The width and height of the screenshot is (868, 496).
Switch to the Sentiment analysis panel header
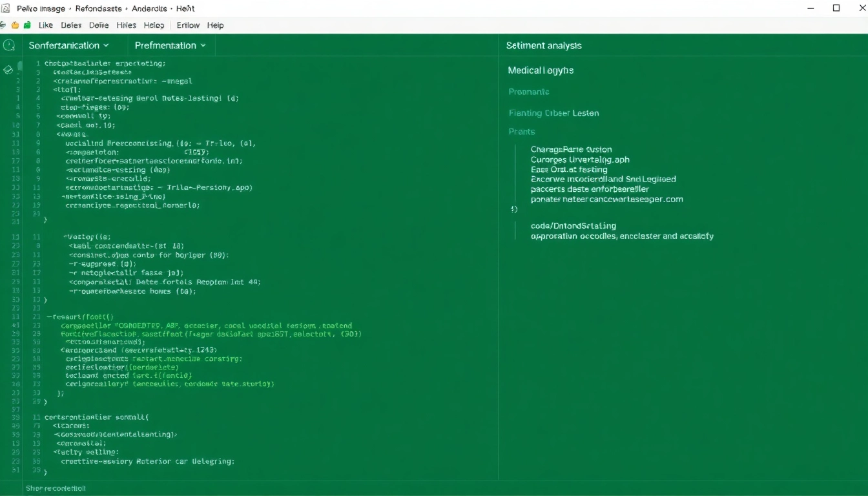tap(544, 45)
